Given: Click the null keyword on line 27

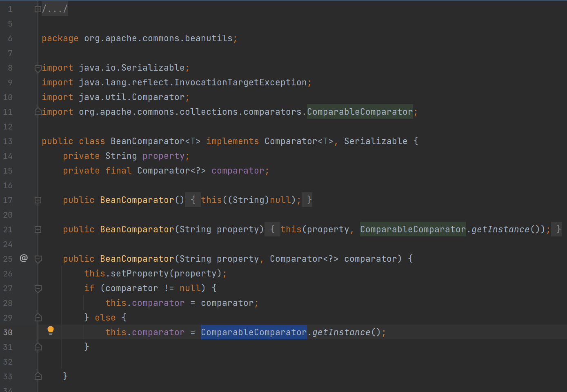Looking at the screenshot, I should [x=190, y=288].
